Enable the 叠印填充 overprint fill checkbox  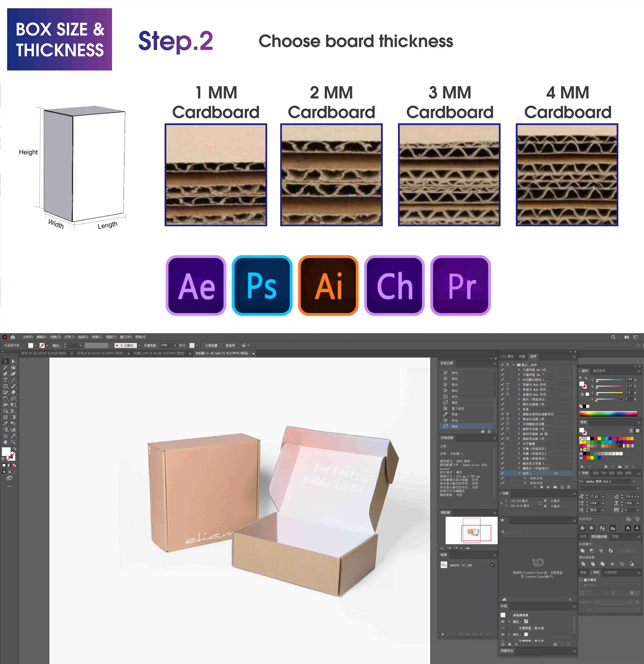(x=581, y=580)
